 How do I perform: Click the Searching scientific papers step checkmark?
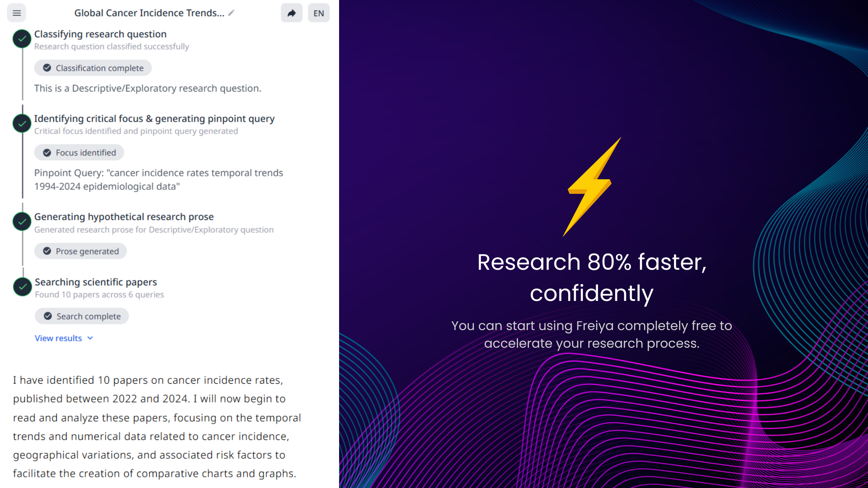[x=23, y=287]
